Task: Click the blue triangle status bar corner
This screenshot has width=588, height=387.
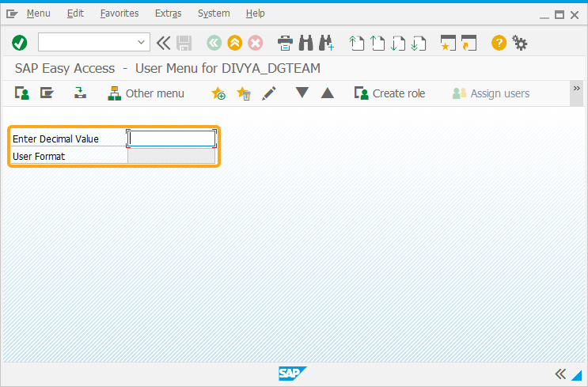Action: coord(578,375)
